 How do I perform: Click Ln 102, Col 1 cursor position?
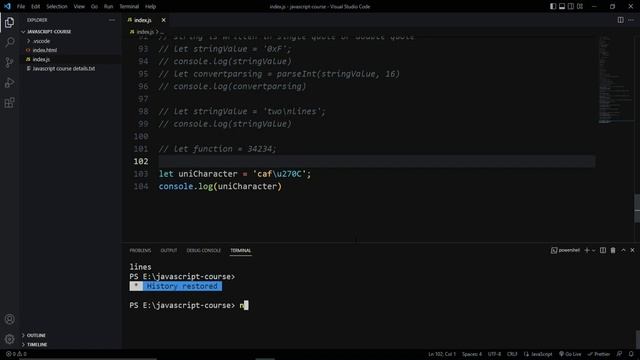(442, 354)
